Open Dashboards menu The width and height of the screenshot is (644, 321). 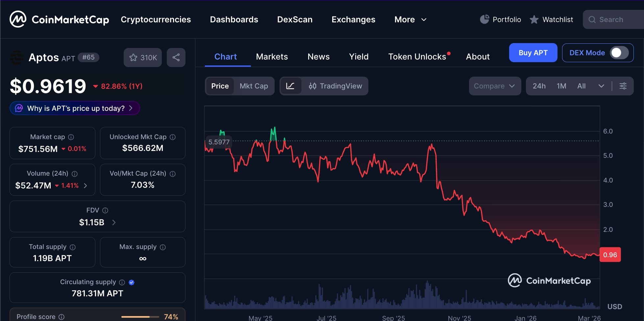click(x=234, y=19)
